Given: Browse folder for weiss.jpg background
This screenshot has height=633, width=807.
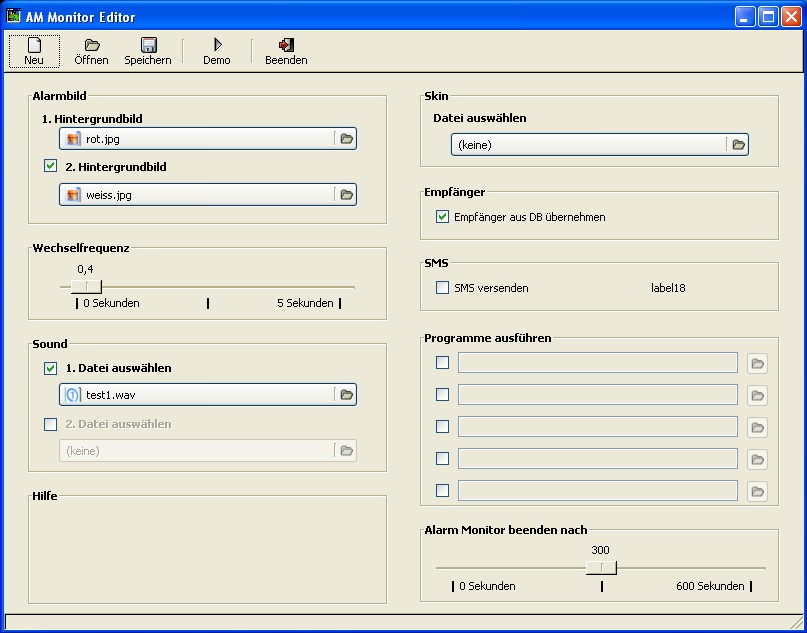Looking at the screenshot, I should 347,195.
